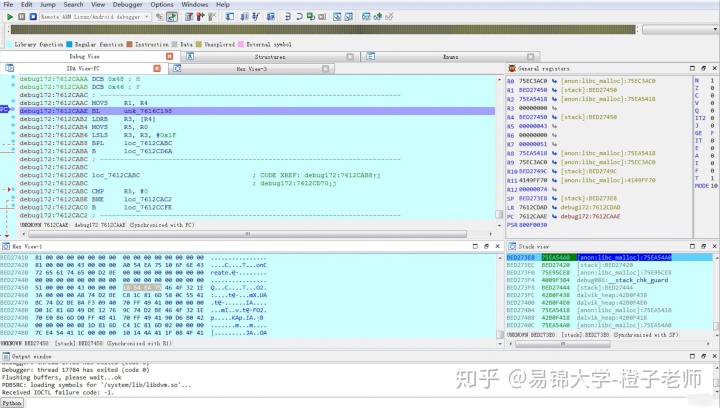Terminate process with blue stop button
This screenshot has width=720, height=408.
33,17
